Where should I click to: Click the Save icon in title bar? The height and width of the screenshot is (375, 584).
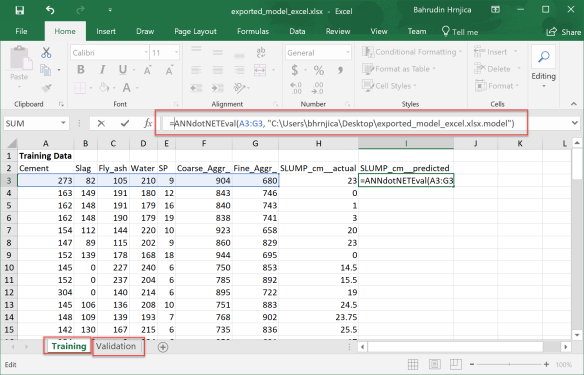tap(19, 10)
